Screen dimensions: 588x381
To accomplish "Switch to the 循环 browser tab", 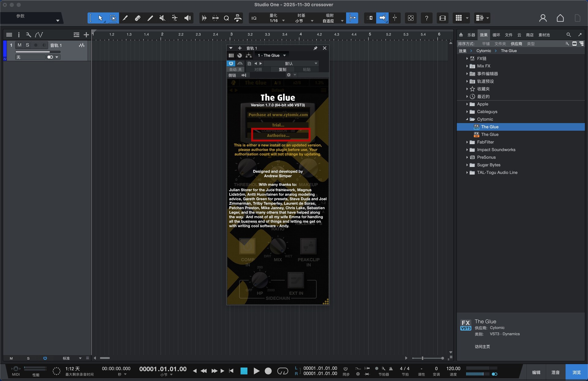I will click(x=496, y=35).
